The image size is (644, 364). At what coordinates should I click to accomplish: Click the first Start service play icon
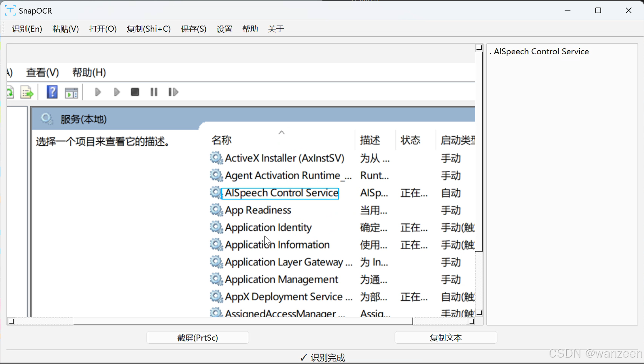[97, 92]
